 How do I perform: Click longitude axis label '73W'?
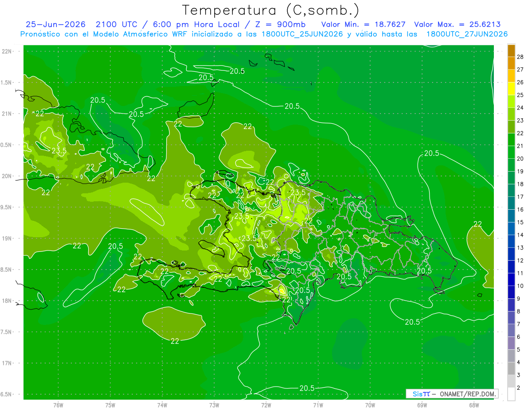point(214,405)
